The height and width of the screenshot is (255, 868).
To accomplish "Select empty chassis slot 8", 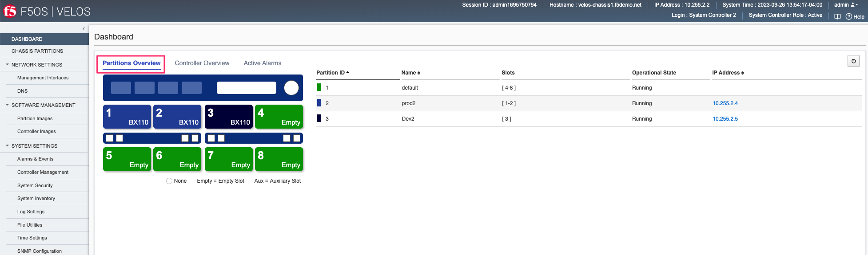I will click(279, 159).
